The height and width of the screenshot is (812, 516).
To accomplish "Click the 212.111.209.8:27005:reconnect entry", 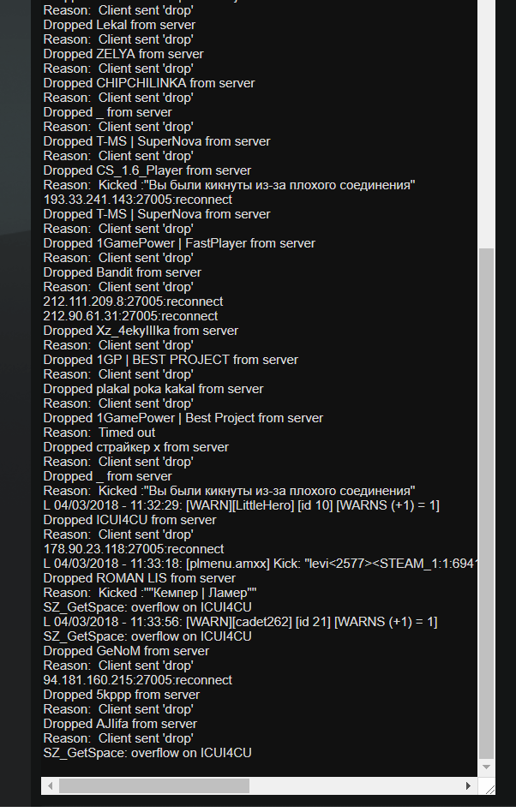I will click(133, 302).
